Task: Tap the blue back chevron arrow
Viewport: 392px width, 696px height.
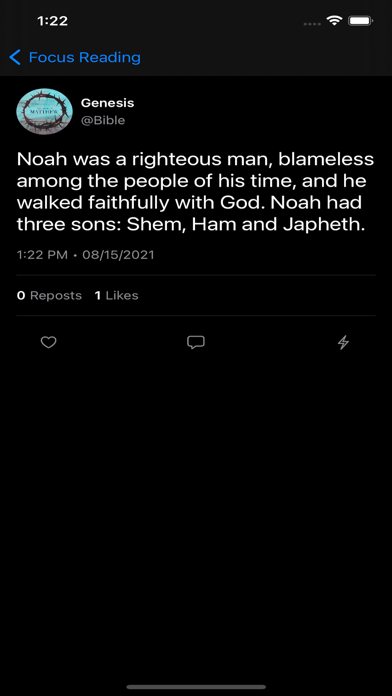Action: click(x=15, y=57)
